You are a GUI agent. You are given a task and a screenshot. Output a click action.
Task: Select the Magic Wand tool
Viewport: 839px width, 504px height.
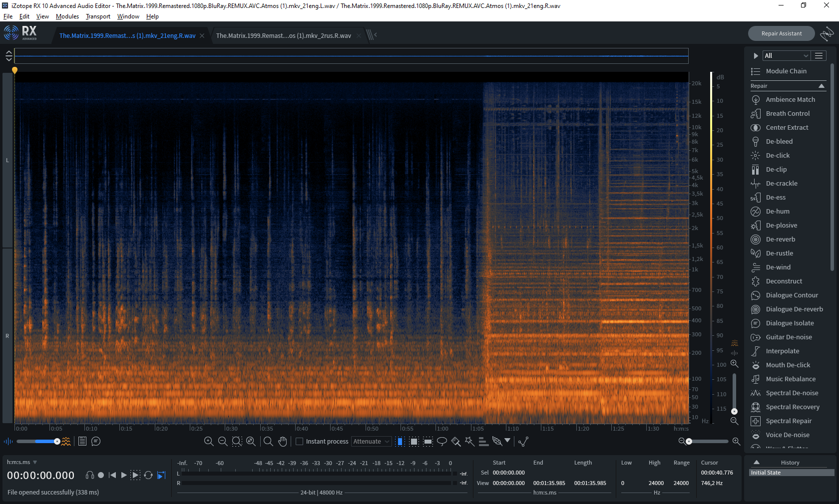pyautogui.click(x=469, y=441)
